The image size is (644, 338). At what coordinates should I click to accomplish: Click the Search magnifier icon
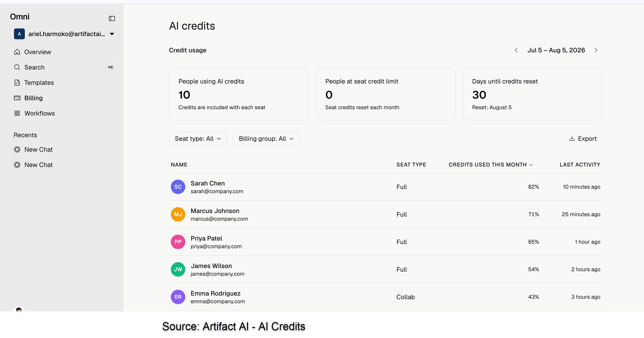pyautogui.click(x=17, y=67)
